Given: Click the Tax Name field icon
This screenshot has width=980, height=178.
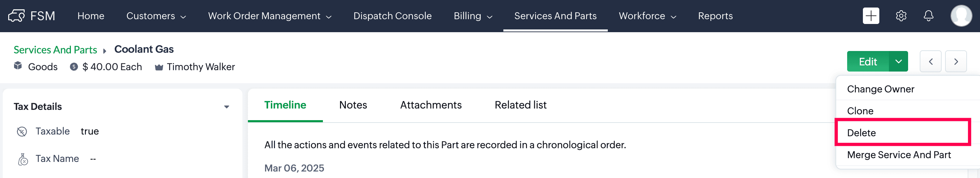Looking at the screenshot, I should [23, 160].
